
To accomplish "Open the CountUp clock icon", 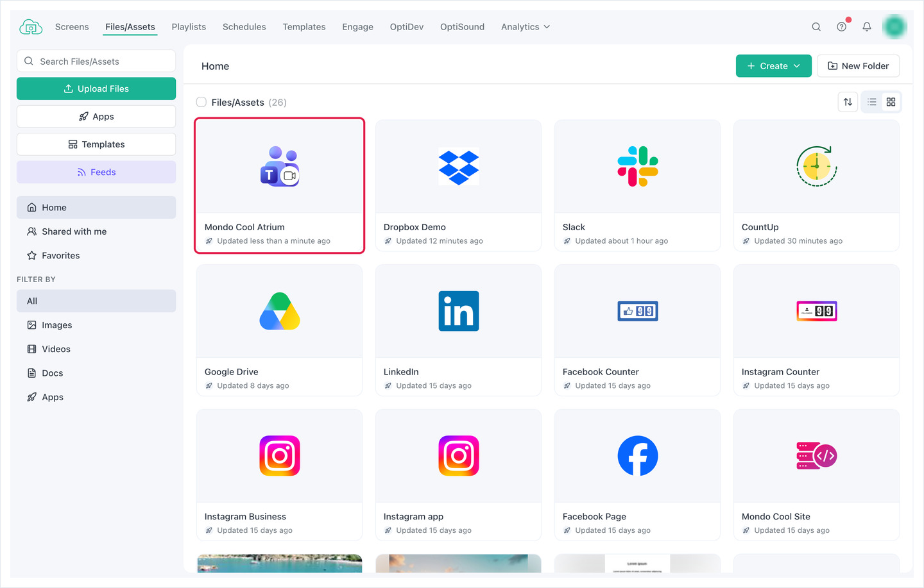I will tap(816, 166).
